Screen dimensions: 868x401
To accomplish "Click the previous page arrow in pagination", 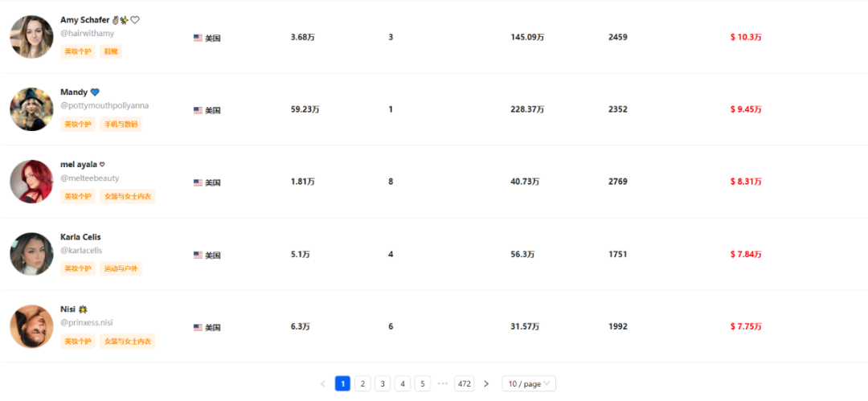I will point(323,384).
